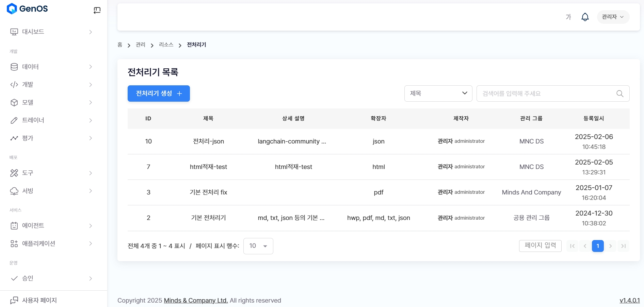This screenshot has height=307, width=644.
Task: Toggle font size with 가 icon
Action: click(x=568, y=17)
